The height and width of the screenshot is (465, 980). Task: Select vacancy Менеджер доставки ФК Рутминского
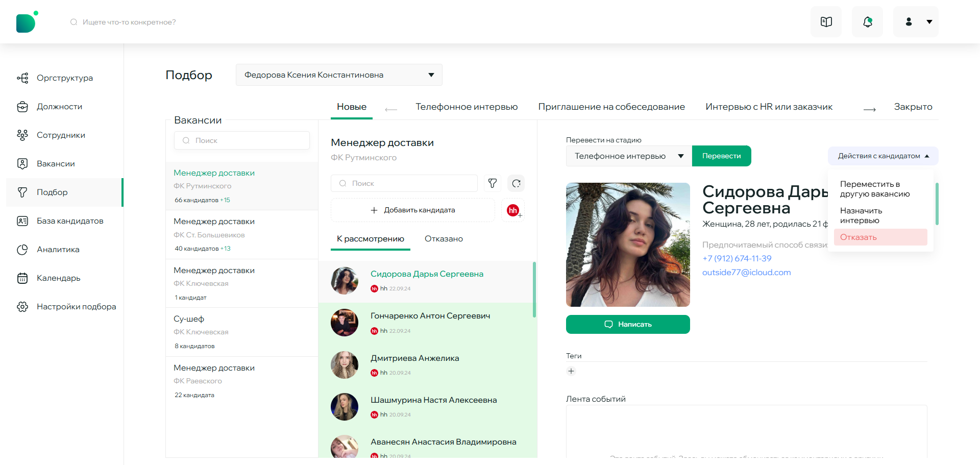(x=242, y=186)
